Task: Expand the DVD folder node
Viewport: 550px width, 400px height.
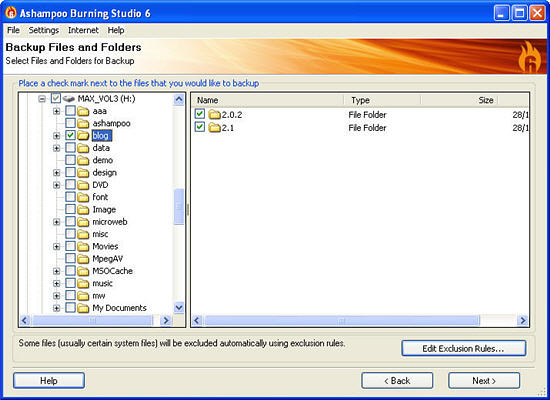Action: point(56,185)
